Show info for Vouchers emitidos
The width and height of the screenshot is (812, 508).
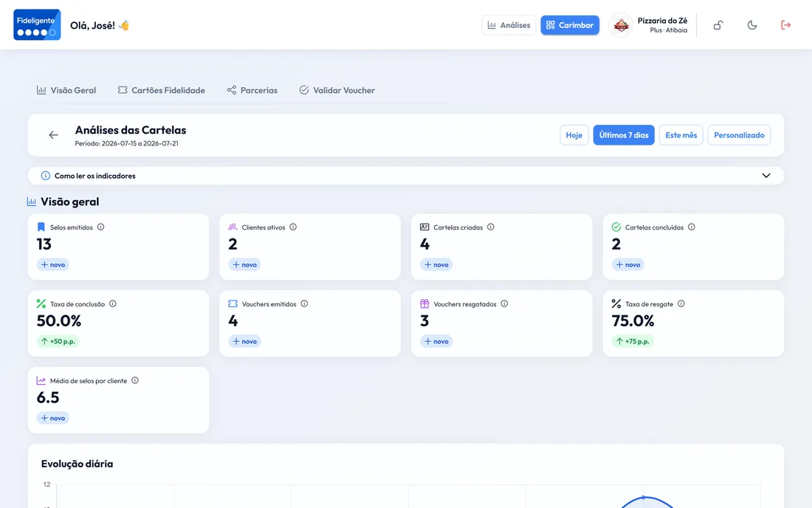(304, 303)
